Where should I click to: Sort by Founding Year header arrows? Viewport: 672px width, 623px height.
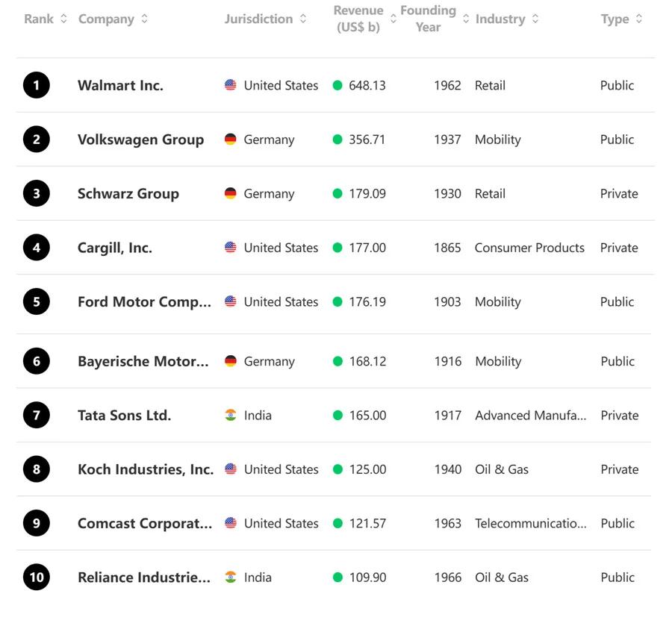[x=467, y=19]
